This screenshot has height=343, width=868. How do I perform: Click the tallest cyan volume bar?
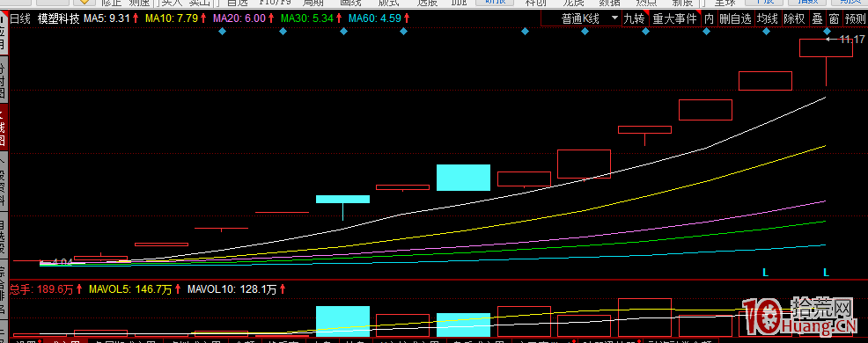(x=342, y=321)
